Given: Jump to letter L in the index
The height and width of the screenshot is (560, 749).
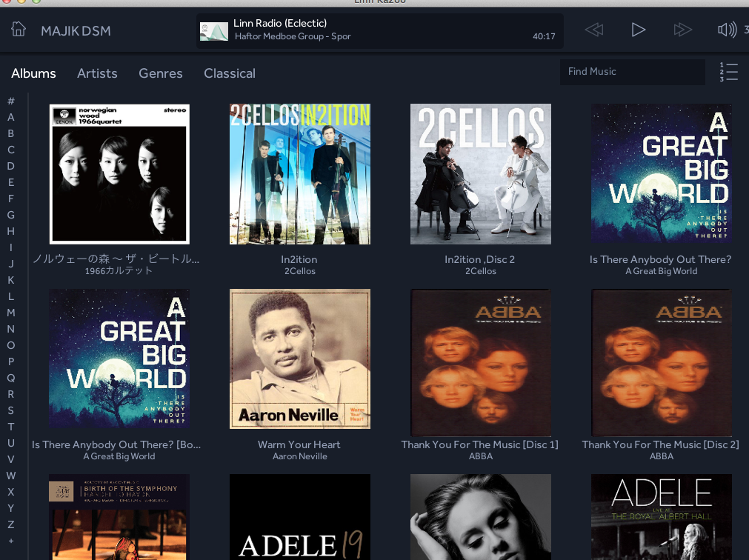Looking at the screenshot, I should (11, 296).
